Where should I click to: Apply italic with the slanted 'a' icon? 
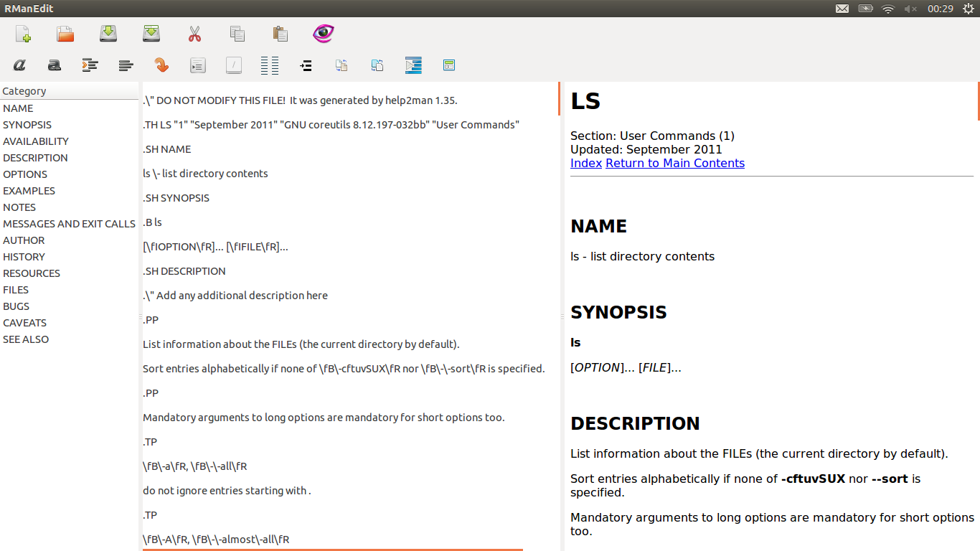19,65
